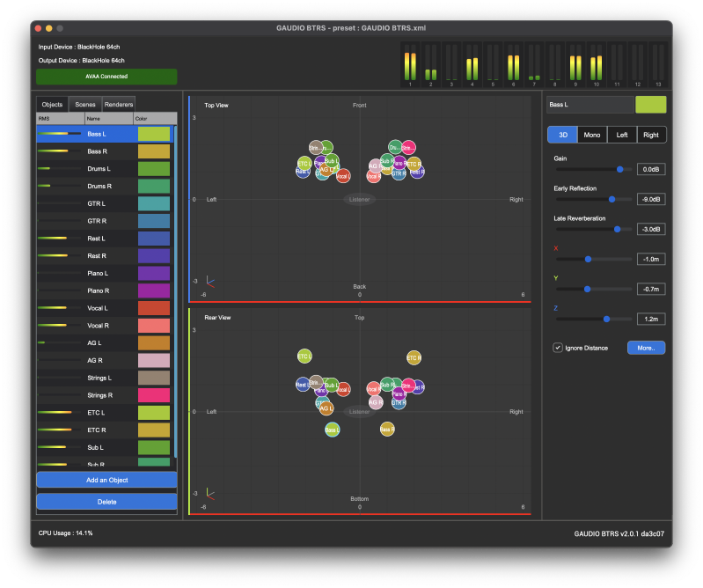Click the X position slider handle

click(588, 260)
